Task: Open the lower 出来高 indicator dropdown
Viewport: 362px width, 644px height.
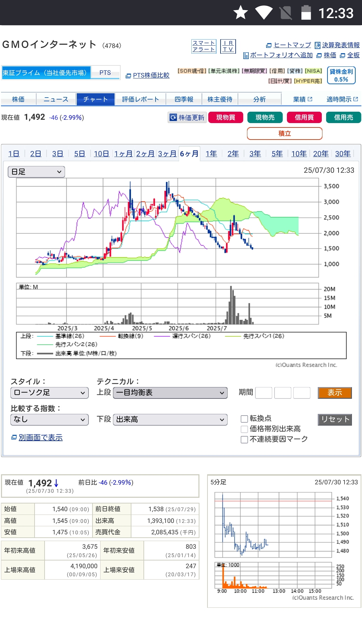Action: 170,420
